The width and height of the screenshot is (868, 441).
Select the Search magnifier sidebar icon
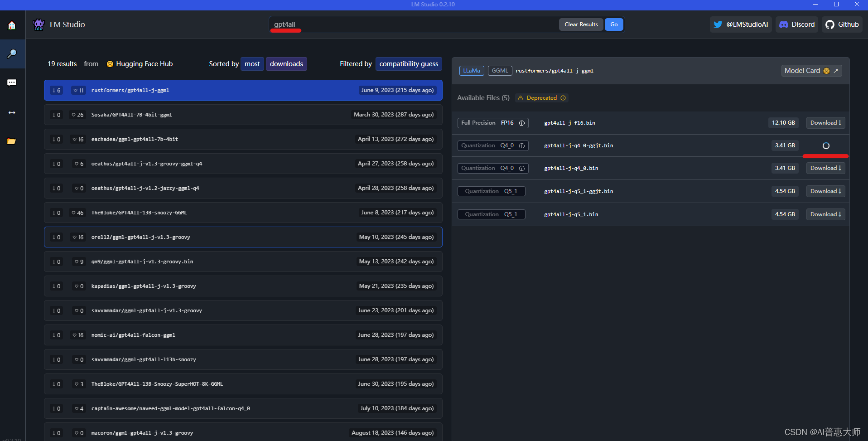12,54
